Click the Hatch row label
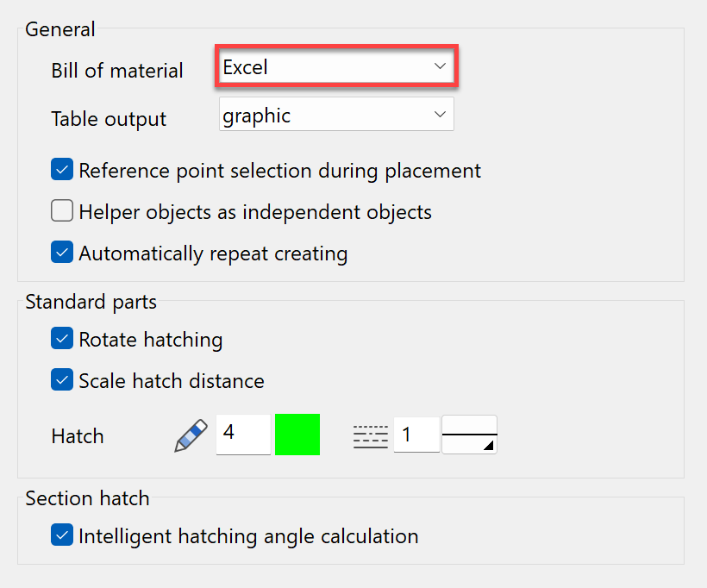Viewport: 707px width, 588px height. (77, 436)
